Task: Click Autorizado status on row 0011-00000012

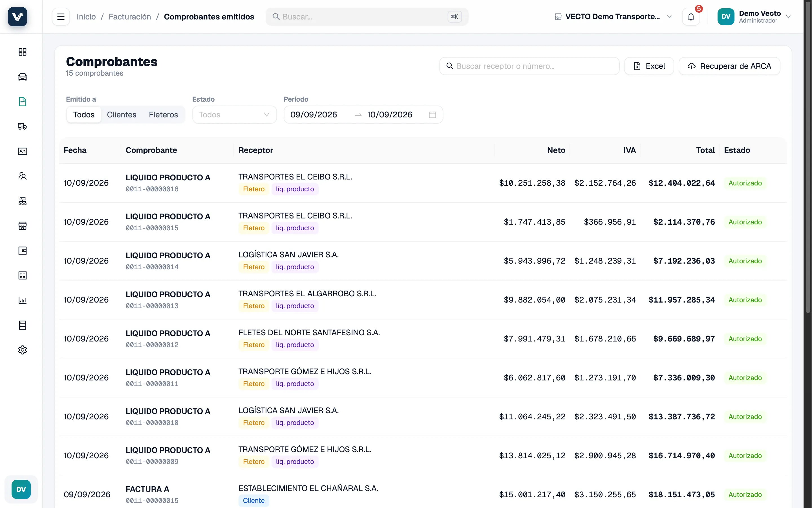Action: pyautogui.click(x=745, y=339)
